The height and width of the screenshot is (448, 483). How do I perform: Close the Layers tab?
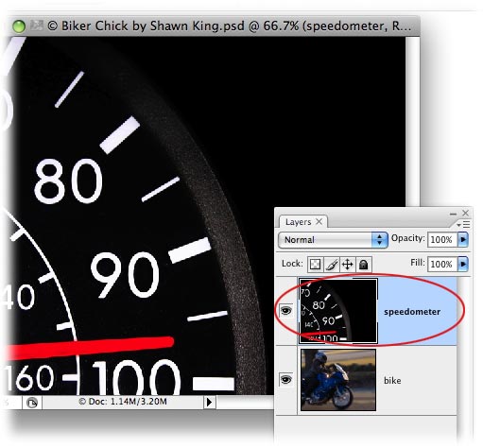pos(319,221)
